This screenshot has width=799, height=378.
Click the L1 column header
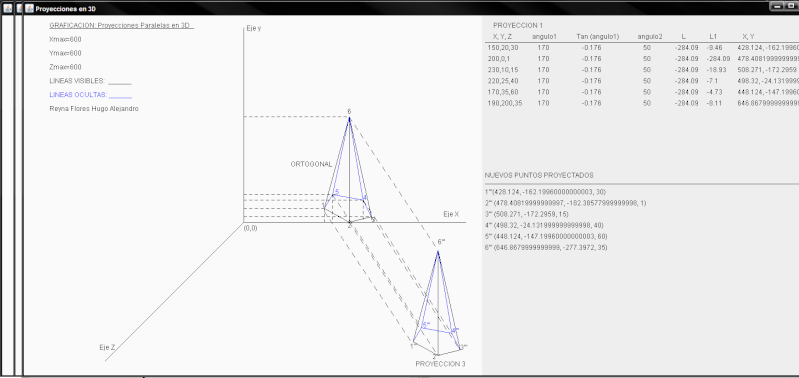tap(712, 37)
